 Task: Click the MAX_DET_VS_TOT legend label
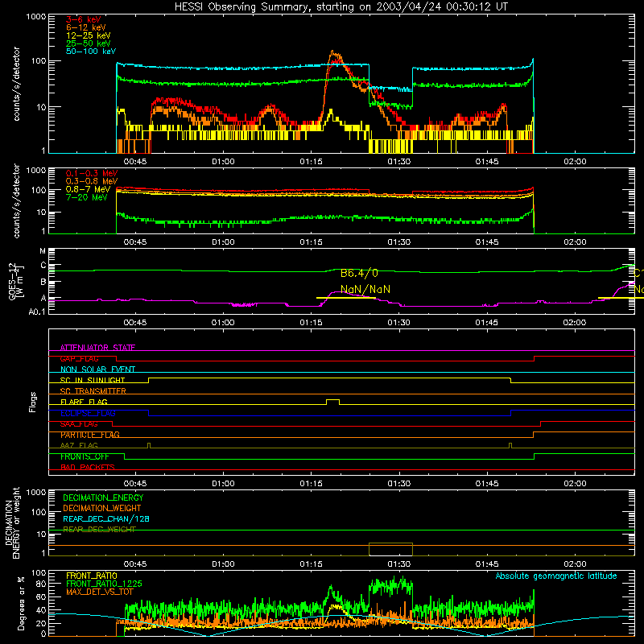tap(99, 592)
